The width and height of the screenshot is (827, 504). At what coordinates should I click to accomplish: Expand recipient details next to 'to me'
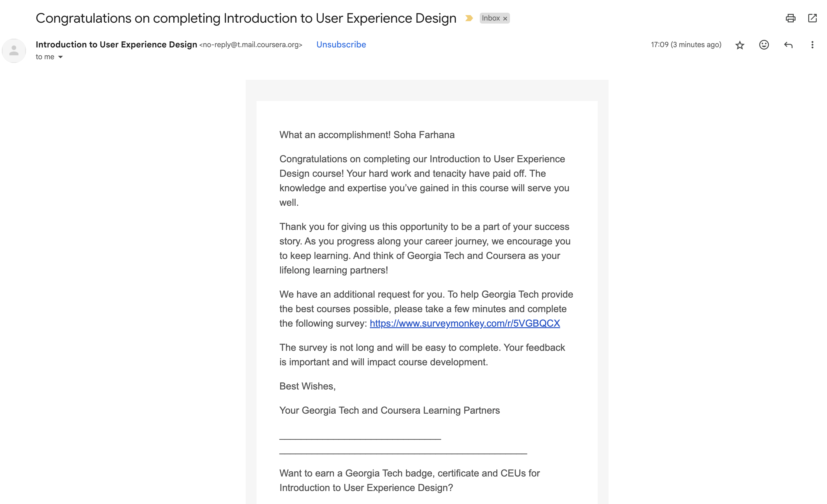(60, 57)
